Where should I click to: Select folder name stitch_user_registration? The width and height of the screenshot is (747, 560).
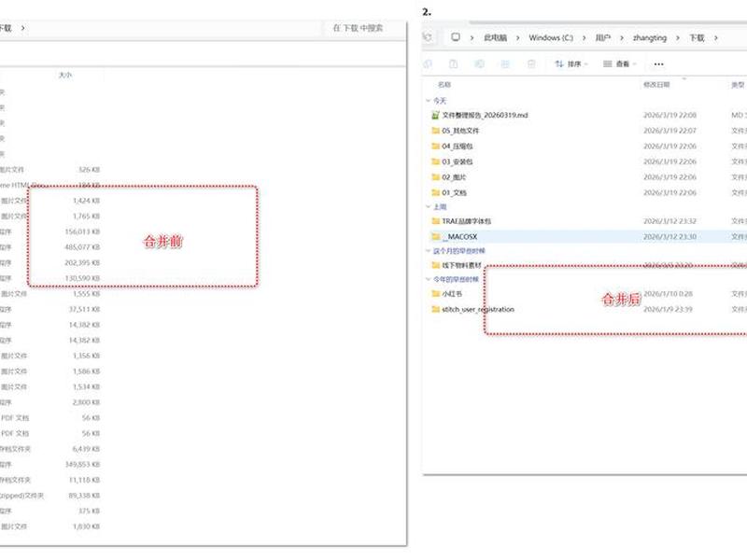click(478, 309)
